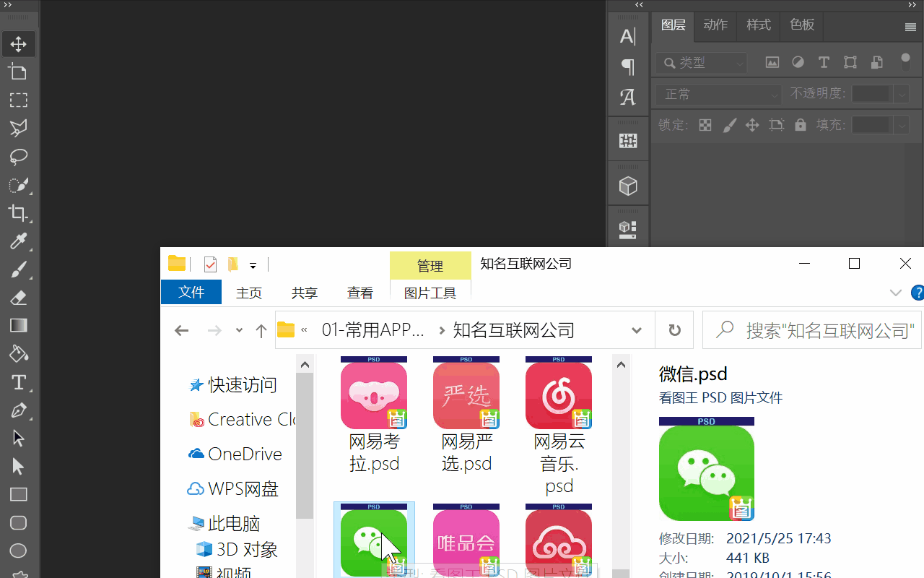Open the 不透明度 opacity slider arrow
The height and width of the screenshot is (578, 924).
[901, 94]
